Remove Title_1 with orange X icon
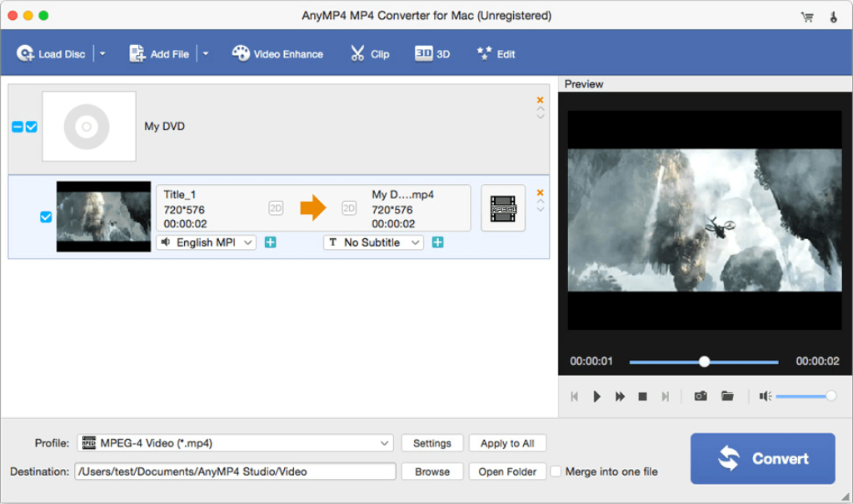853x504 pixels. [540, 192]
